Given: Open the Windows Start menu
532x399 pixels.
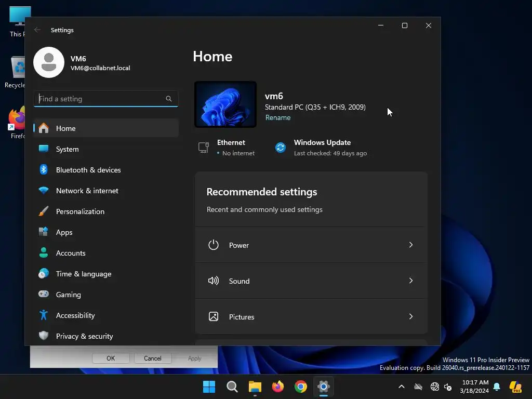Looking at the screenshot, I should (x=209, y=387).
